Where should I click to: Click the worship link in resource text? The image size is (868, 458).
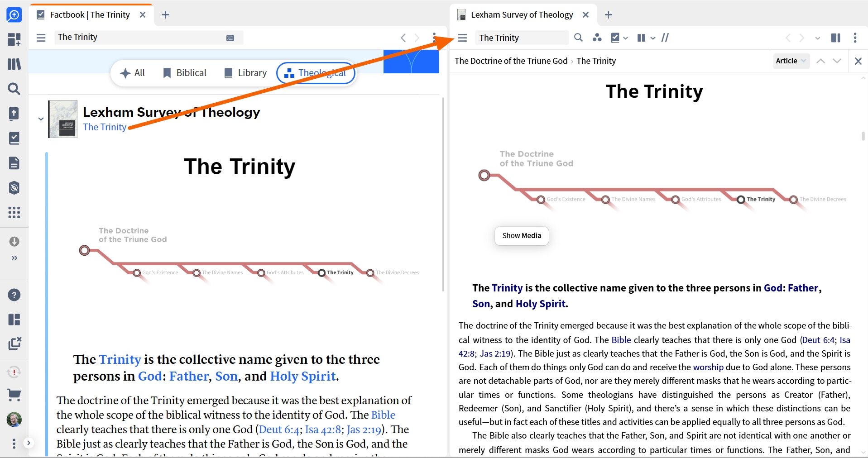click(x=708, y=367)
